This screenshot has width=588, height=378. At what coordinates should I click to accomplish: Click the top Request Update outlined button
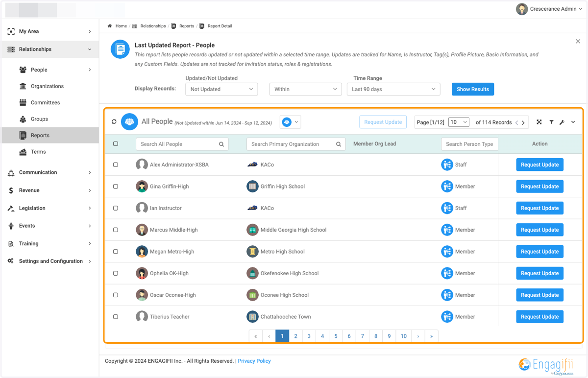tap(383, 122)
